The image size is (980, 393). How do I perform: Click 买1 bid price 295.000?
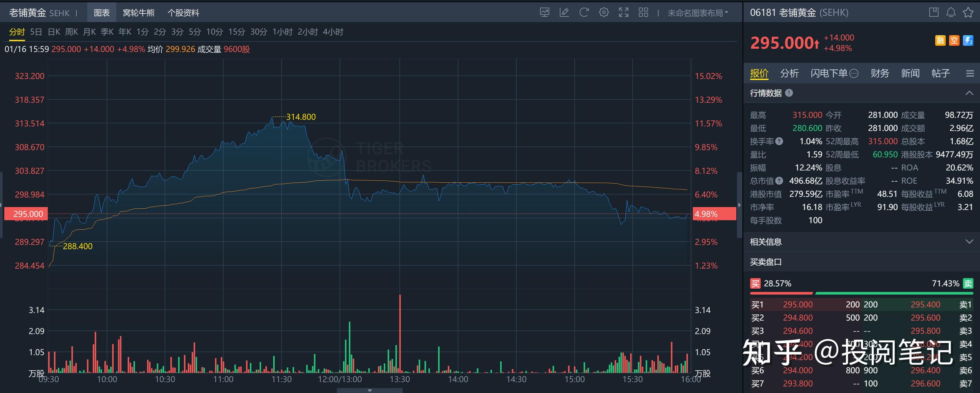[x=798, y=304]
